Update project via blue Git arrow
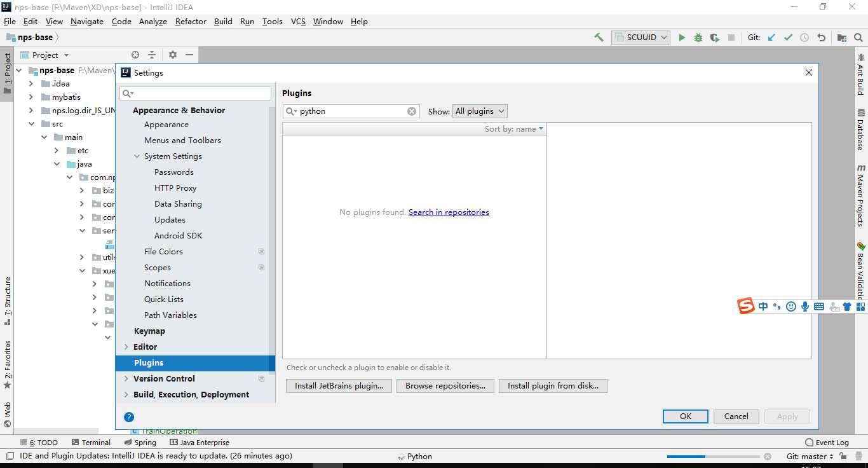The width and height of the screenshot is (868, 468). pyautogui.click(x=771, y=38)
